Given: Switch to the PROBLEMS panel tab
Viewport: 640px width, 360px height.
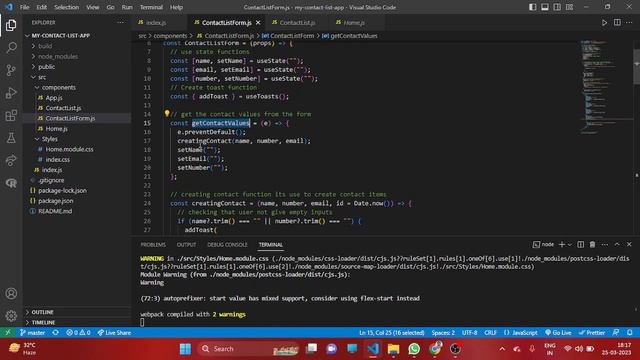Looking at the screenshot, I should 153,244.
